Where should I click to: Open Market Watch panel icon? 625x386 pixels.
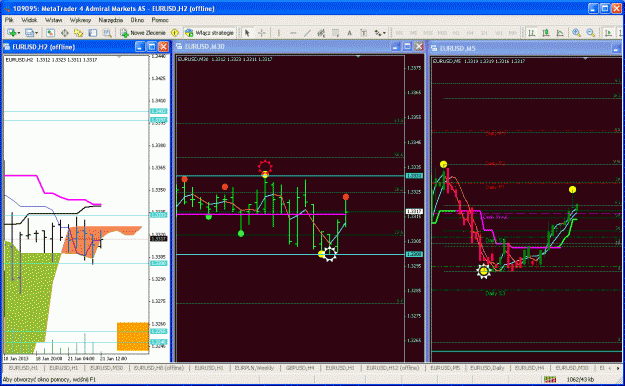[50, 33]
